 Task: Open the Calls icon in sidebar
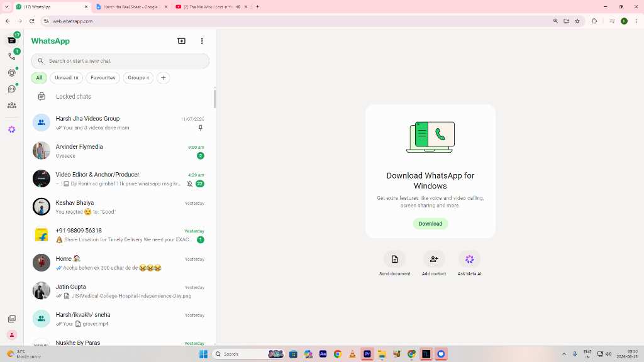point(12,56)
